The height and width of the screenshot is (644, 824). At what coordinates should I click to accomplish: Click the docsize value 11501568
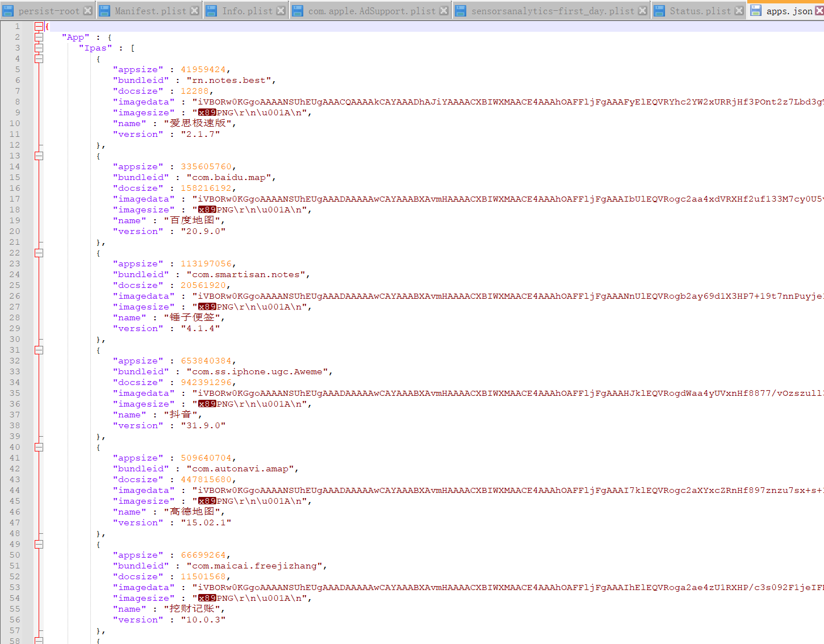(x=203, y=576)
